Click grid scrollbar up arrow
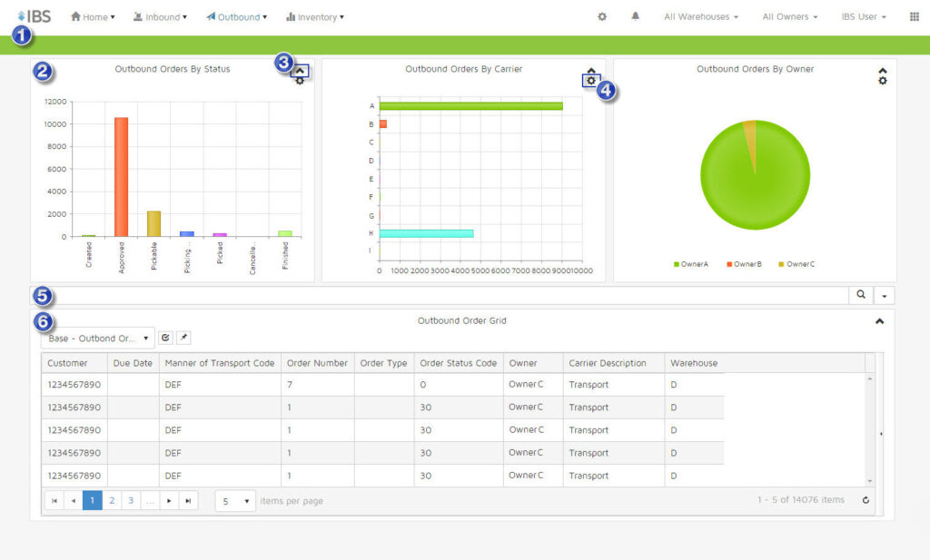Screen dimensions: 930x560 (x=870, y=378)
